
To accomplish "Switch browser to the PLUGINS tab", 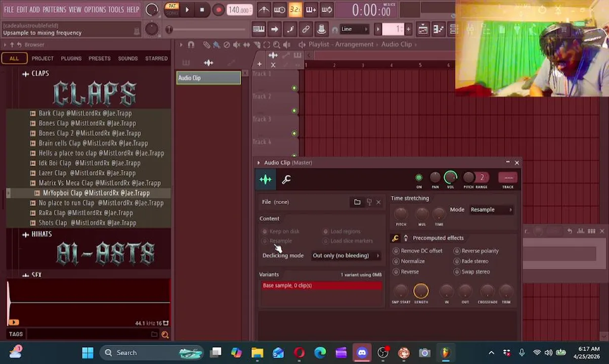I will click(71, 58).
